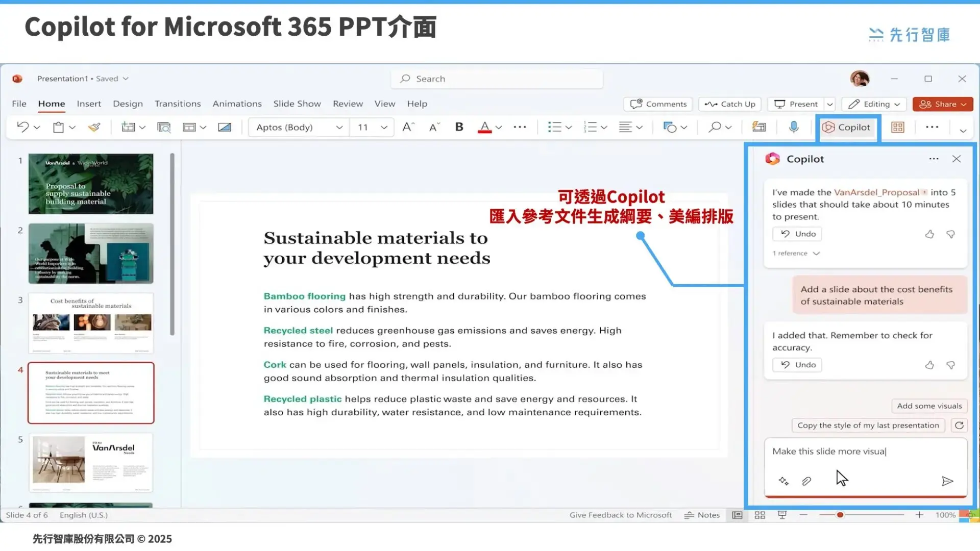Viewport: 980px width, 551px height.
Task: Expand the Undo history arrow
Action: [37, 128]
